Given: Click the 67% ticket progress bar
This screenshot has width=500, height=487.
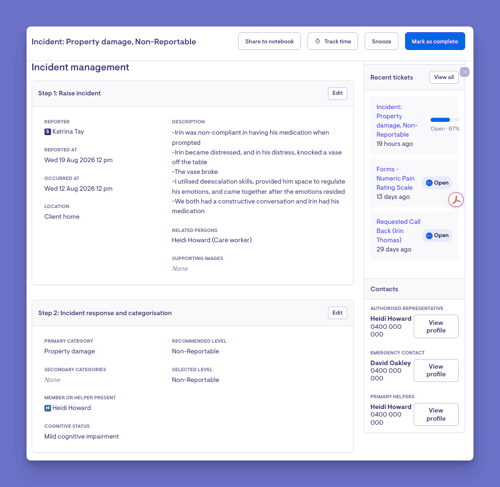Looking at the screenshot, I should point(445,120).
